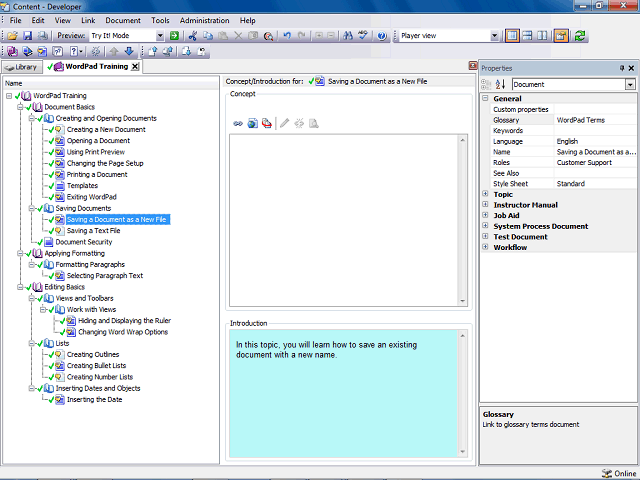Click the Online status indicator
Image resolution: width=640 pixels, height=480 pixels.
click(619, 473)
